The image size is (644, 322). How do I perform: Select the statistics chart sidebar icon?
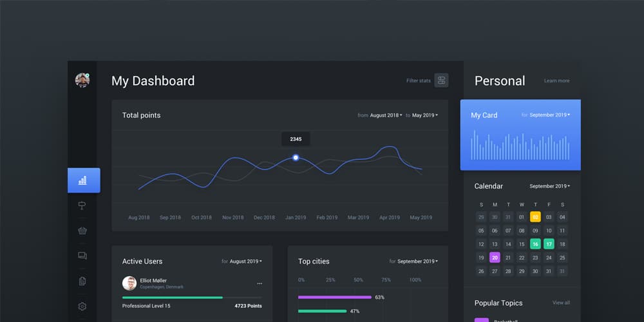(x=84, y=180)
